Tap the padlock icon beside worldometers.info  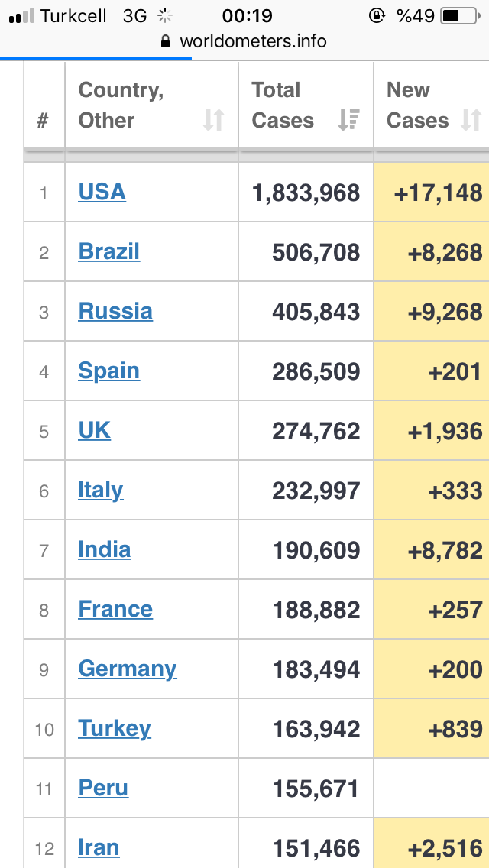click(x=165, y=41)
